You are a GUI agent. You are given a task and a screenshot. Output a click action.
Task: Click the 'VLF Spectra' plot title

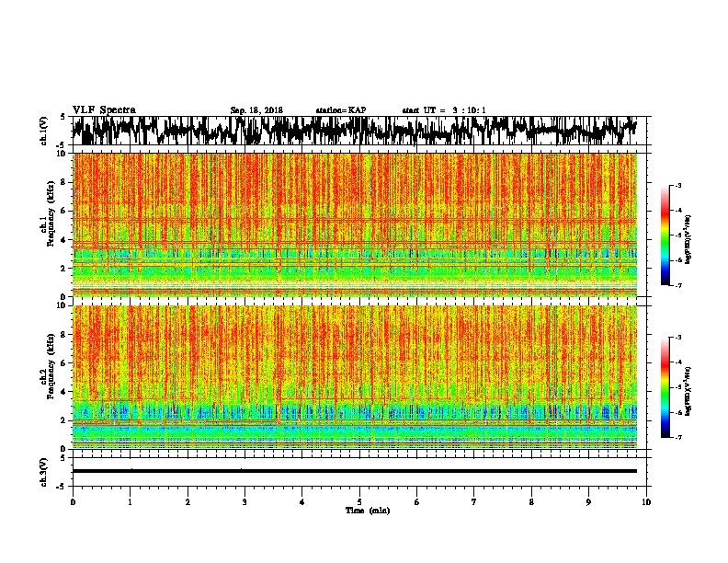pos(104,110)
